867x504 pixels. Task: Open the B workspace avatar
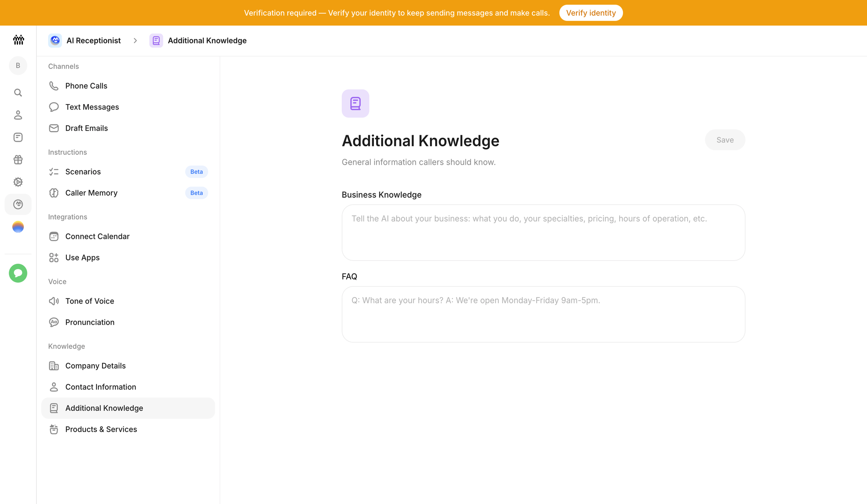tap(18, 65)
